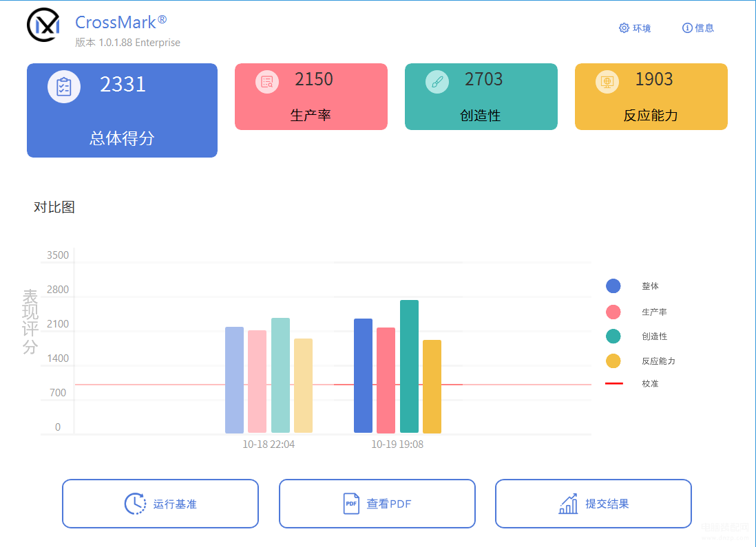Open the 环境 settings gear icon

click(x=624, y=28)
